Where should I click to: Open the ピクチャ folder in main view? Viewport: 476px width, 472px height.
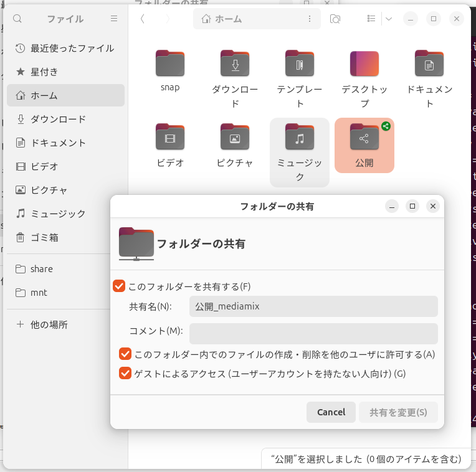[x=235, y=137]
